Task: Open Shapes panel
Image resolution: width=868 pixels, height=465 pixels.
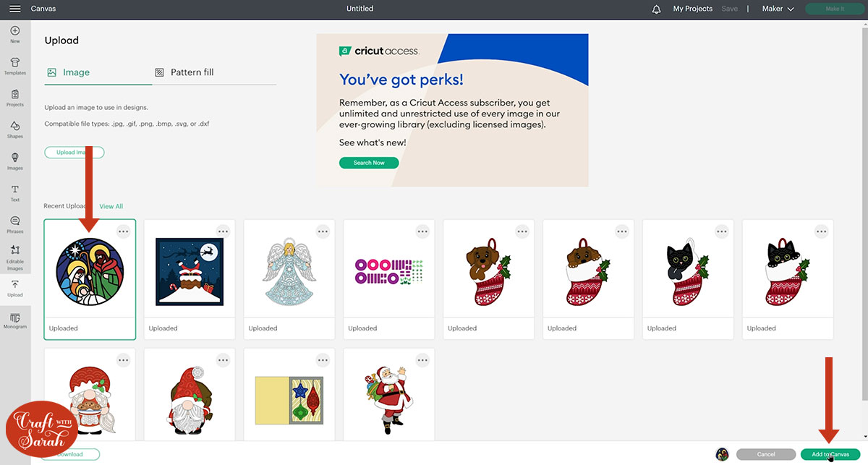Action: (15, 130)
